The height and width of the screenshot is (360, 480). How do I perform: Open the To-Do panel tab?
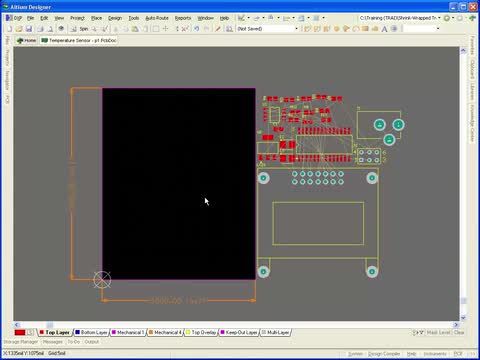tap(74, 342)
